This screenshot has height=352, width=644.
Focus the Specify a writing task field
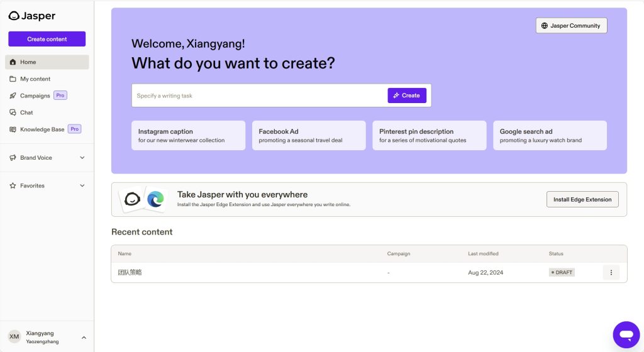click(x=260, y=96)
